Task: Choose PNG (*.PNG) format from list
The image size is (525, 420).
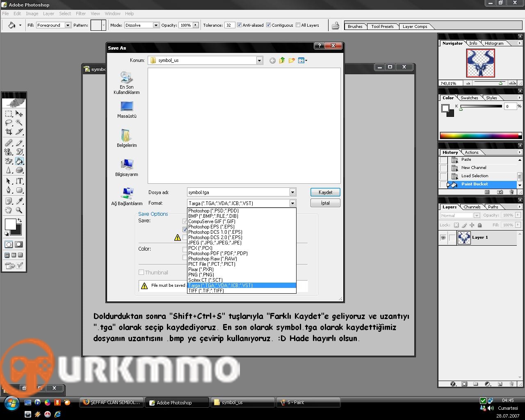Action: point(242,275)
